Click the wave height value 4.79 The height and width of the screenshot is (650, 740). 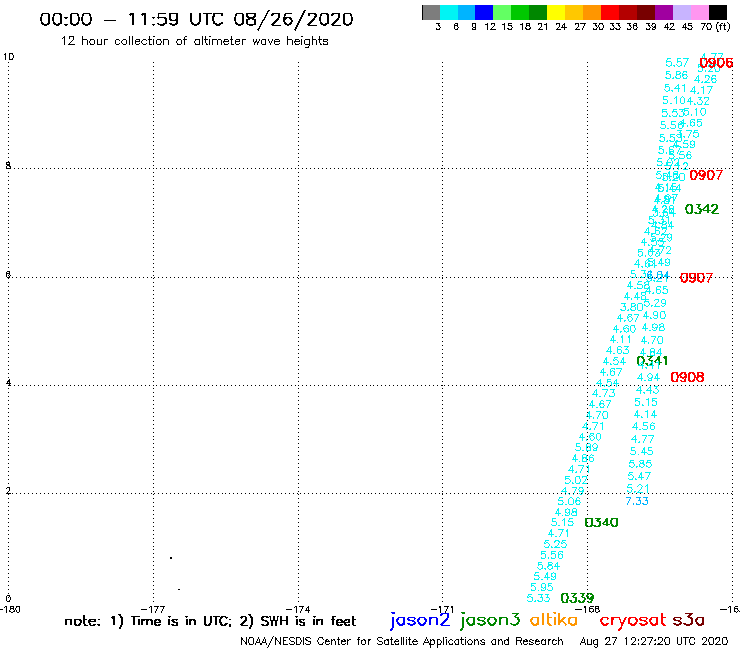tap(572, 491)
